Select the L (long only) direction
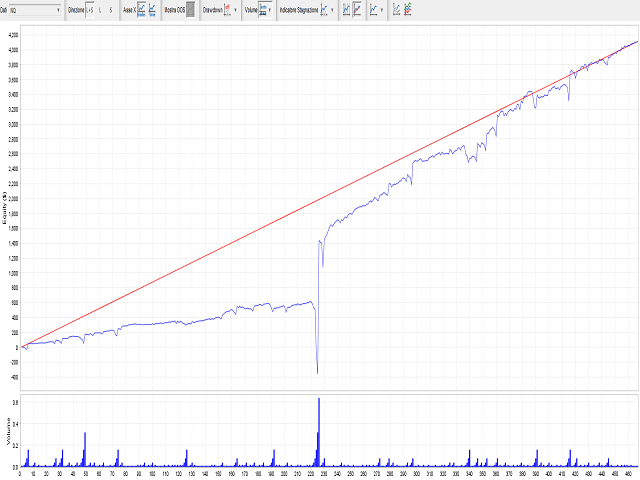 click(x=100, y=10)
